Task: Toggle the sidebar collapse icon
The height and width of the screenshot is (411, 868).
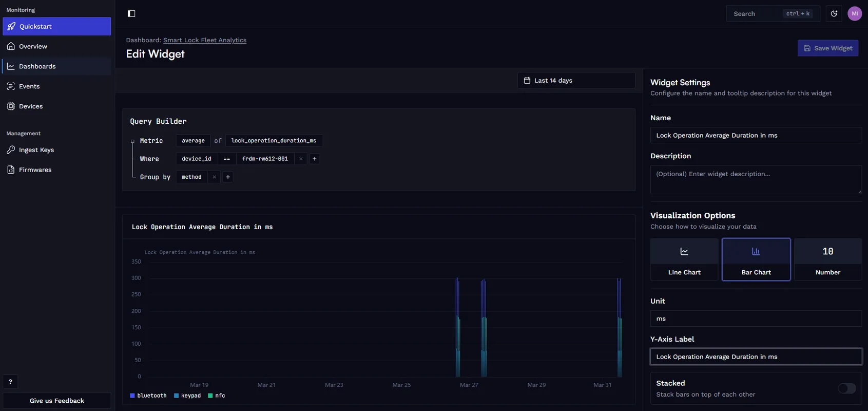Action: pos(131,13)
